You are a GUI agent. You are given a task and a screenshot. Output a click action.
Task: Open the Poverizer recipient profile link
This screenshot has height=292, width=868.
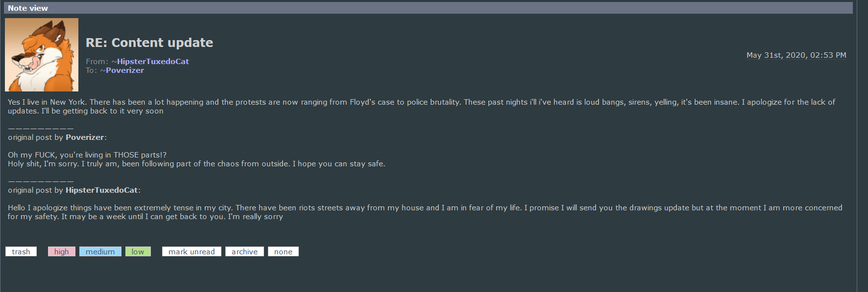125,70
